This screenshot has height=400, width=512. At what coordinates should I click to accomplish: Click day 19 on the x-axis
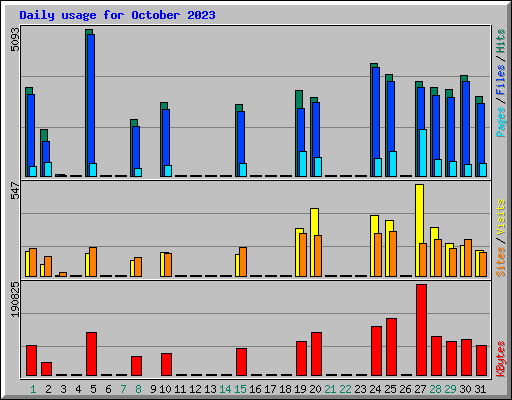[x=300, y=389]
